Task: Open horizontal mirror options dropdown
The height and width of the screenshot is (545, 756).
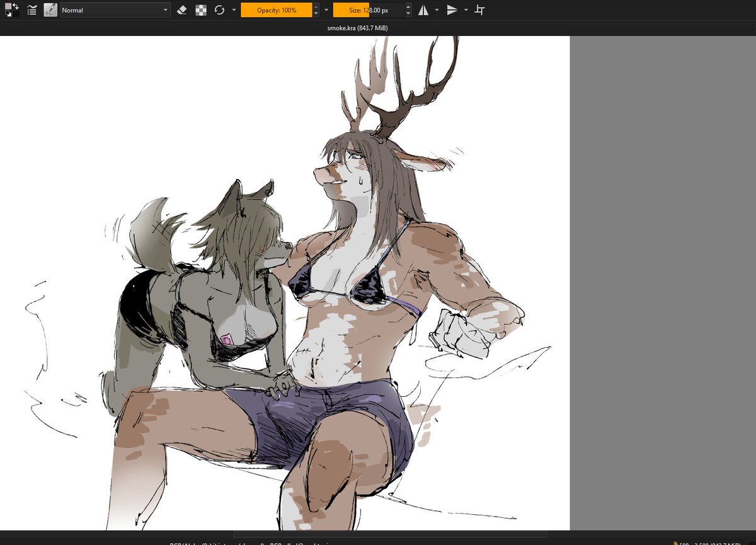Action: 437,10
